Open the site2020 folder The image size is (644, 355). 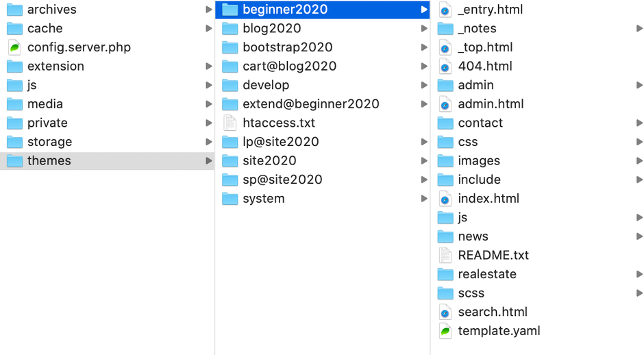[x=269, y=161]
